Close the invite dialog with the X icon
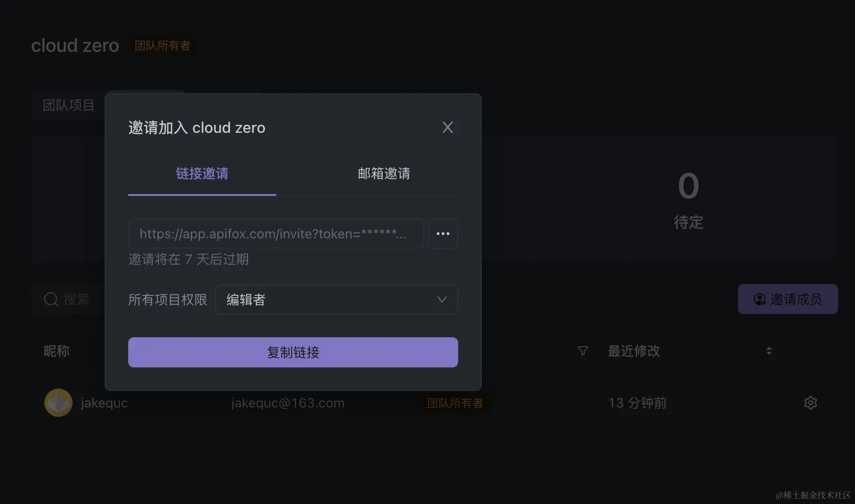 click(447, 127)
